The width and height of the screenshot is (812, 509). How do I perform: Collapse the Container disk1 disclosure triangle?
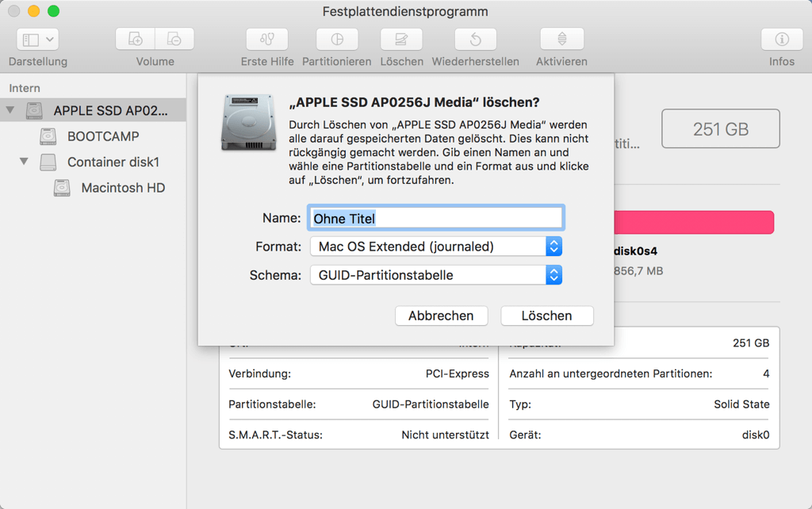tap(24, 162)
